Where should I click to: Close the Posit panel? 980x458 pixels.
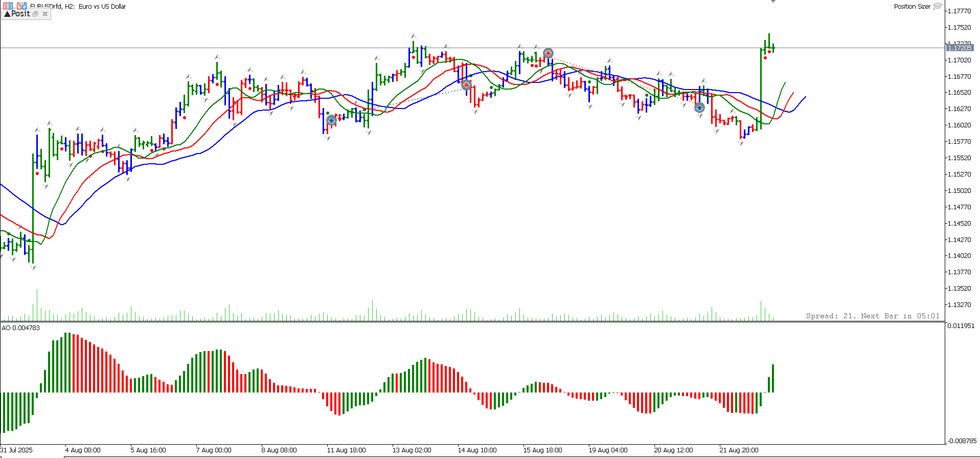click(45, 14)
